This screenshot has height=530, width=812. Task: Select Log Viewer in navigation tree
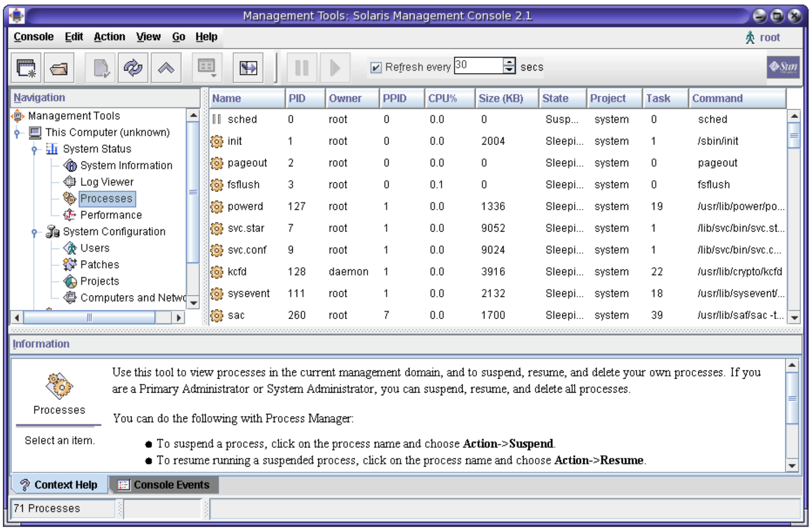pyautogui.click(x=106, y=182)
